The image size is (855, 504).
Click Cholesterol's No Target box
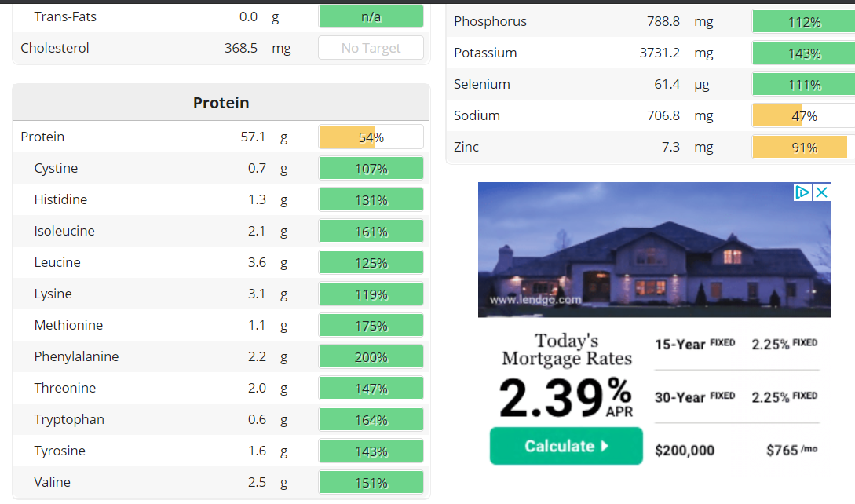tap(371, 48)
